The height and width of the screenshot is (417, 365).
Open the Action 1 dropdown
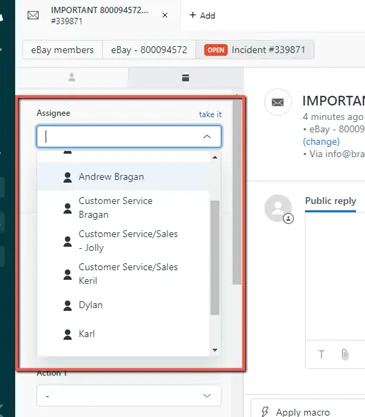click(129, 396)
